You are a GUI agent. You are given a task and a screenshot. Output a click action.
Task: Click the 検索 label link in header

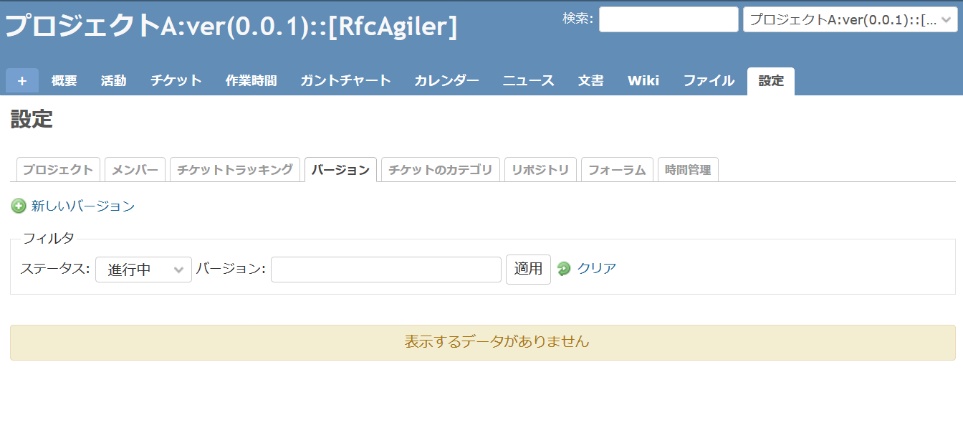[x=577, y=18]
